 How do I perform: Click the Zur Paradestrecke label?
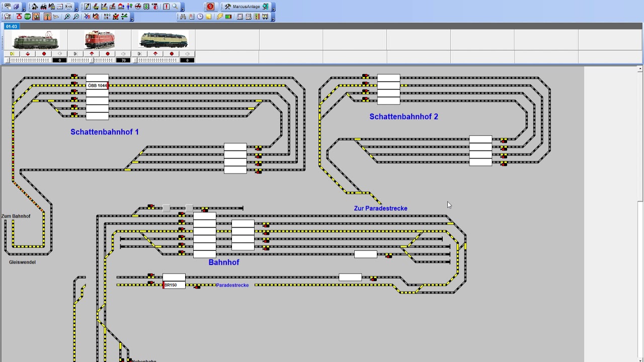[380, 208]
